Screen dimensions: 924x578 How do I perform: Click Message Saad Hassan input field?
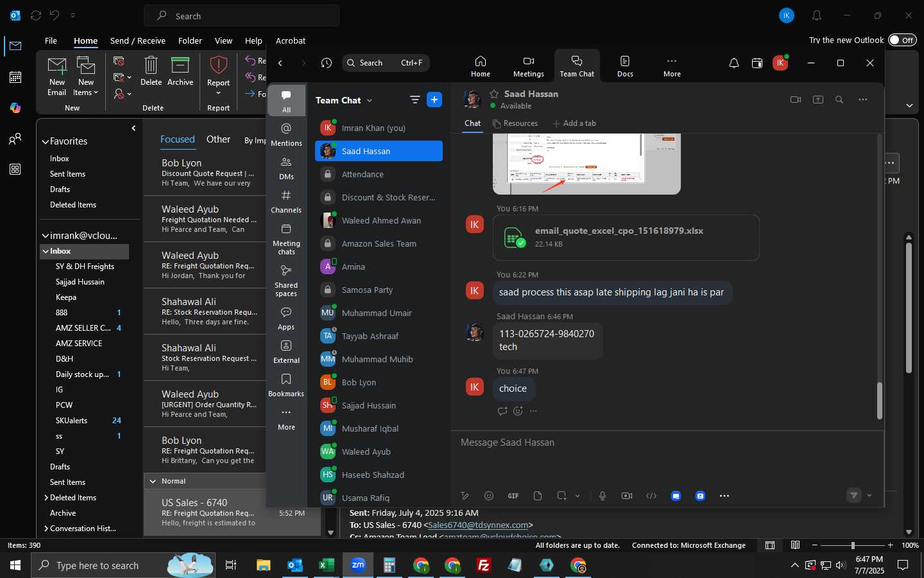[667, 442]
